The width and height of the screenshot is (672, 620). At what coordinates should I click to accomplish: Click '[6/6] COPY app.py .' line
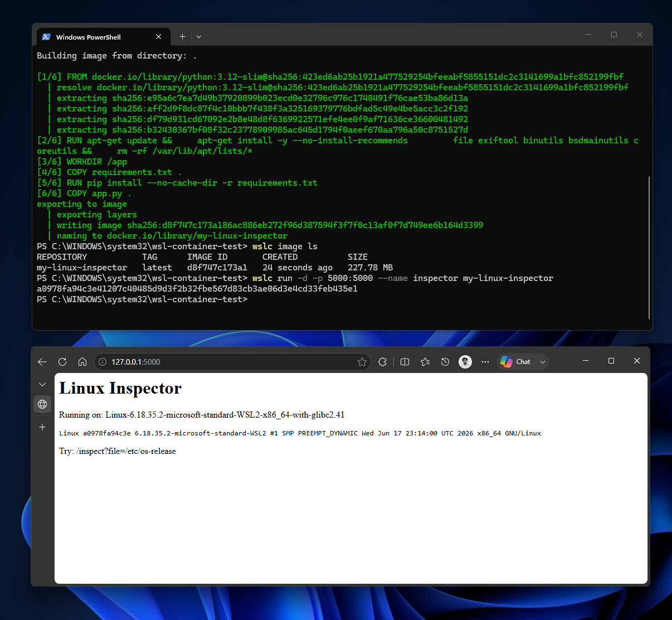click(84, 193)
